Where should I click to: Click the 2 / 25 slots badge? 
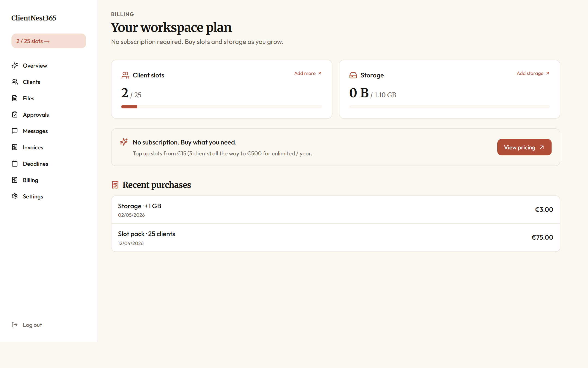click(x=49, y=41)
